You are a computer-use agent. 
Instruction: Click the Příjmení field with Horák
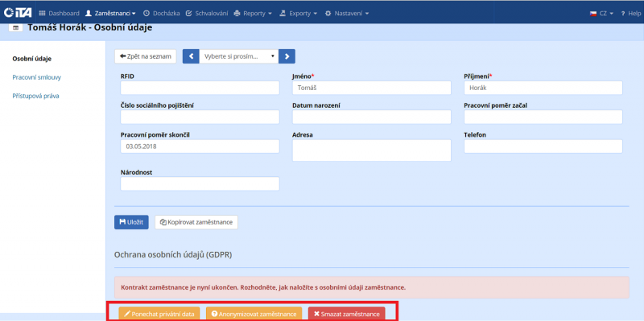pyautogui.click(x=543, y=88)
